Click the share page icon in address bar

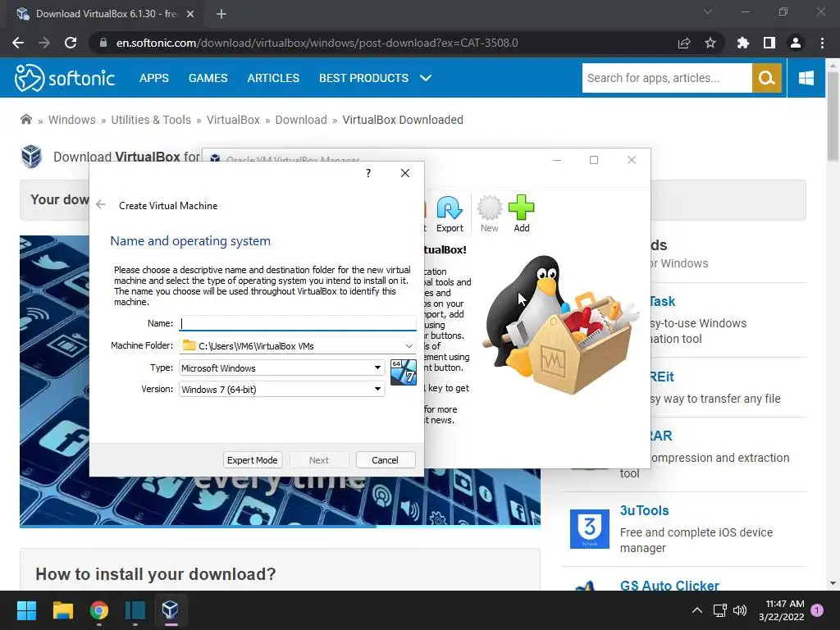pyautogui.click(x=684, y=43)
